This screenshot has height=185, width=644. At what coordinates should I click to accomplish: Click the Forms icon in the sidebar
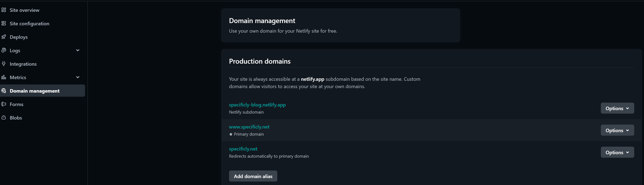click(x=3, y=104)
